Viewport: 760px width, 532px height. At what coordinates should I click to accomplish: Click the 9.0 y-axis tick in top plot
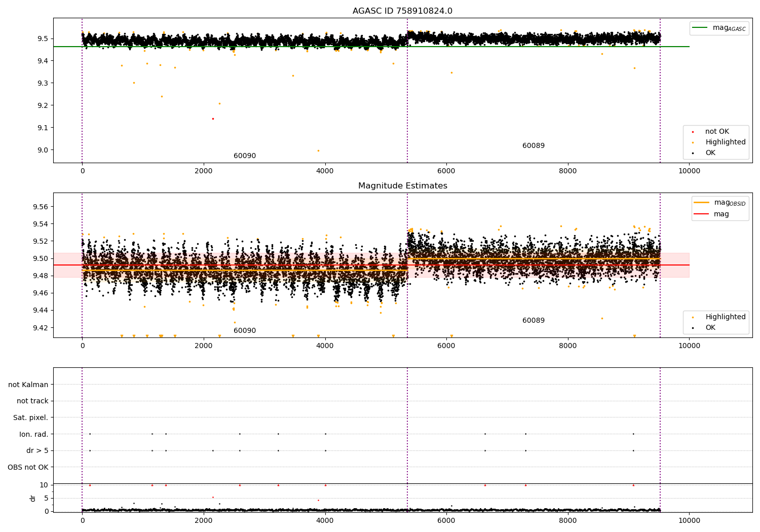(x=43, y=150)
